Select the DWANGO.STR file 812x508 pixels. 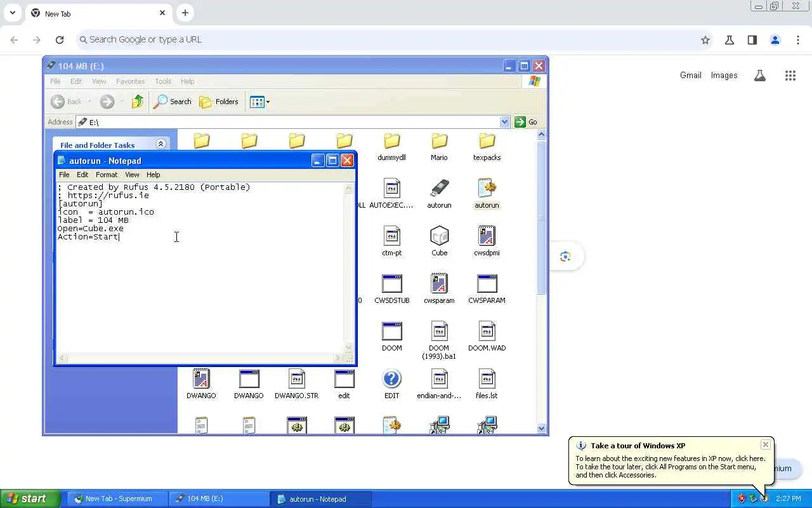tap(296, 384)
